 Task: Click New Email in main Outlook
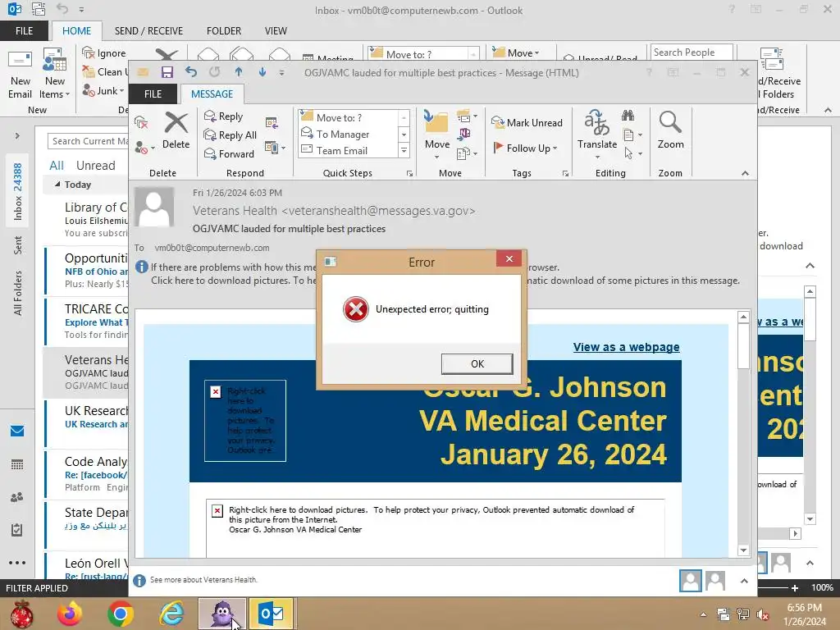click(x=21, y=74)
